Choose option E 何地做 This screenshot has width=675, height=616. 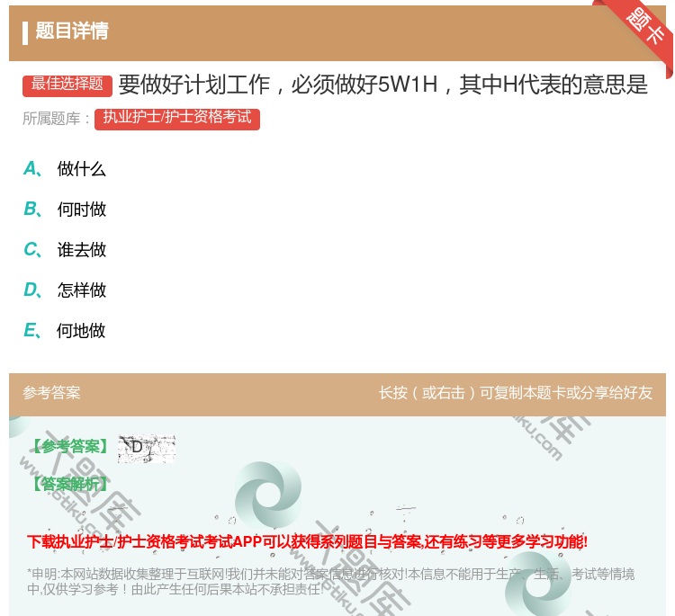(65, 330)
